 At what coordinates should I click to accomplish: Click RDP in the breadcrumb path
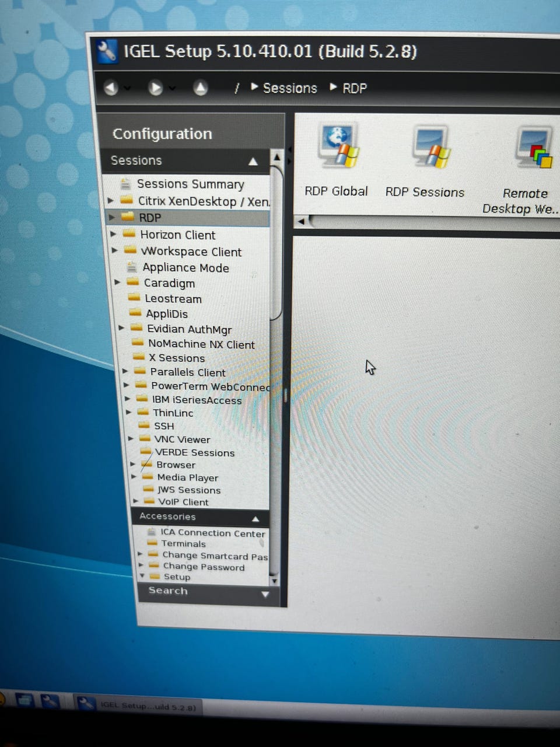pos(355,89)
